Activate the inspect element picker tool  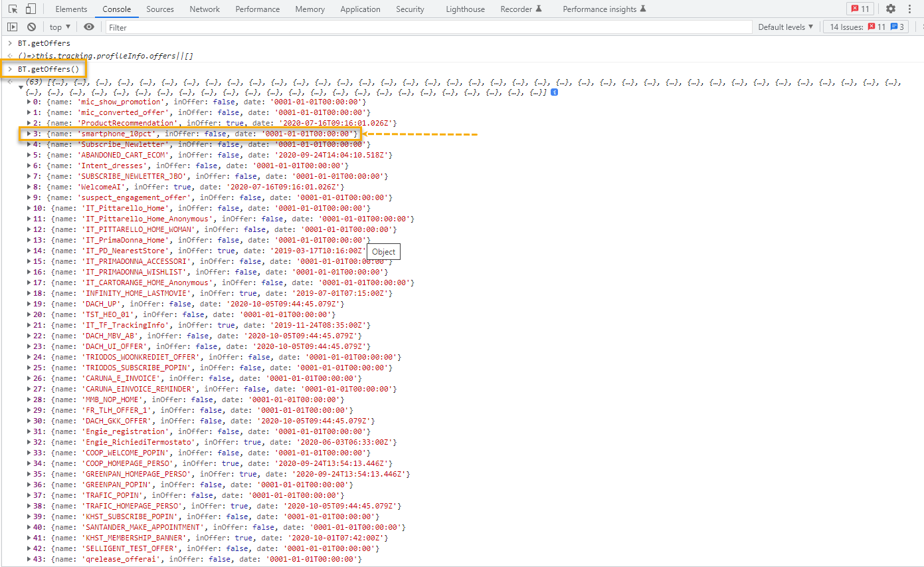pyautogui.click(x=13, y=9)
